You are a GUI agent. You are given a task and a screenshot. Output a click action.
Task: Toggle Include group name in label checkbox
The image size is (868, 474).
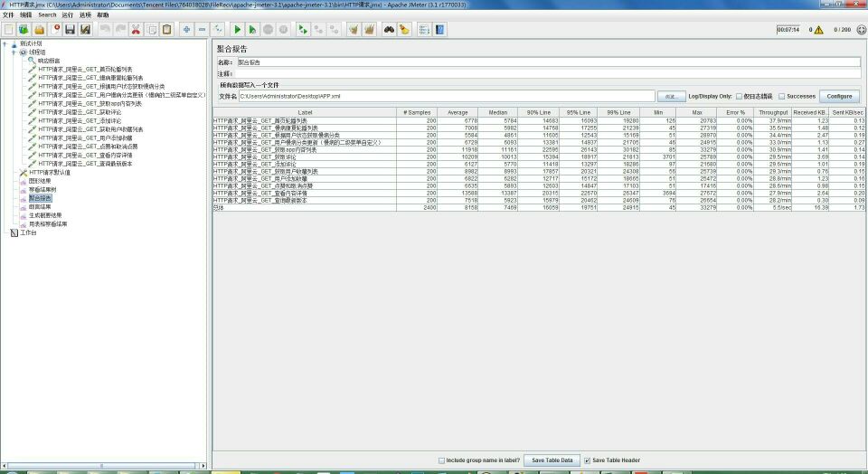pyautogui.click(x=441, y=460)
